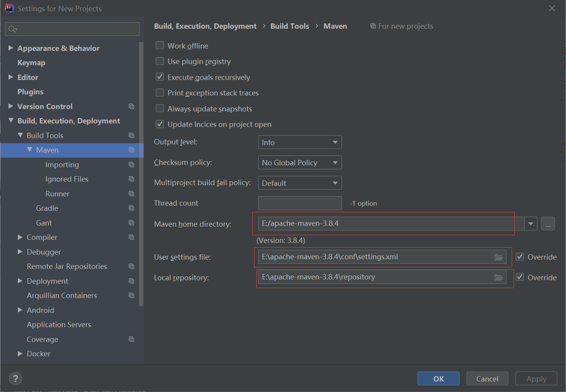This screenshot has height=392, width=566.
Task: Click the Apply button
Action: tap(536, 378)
